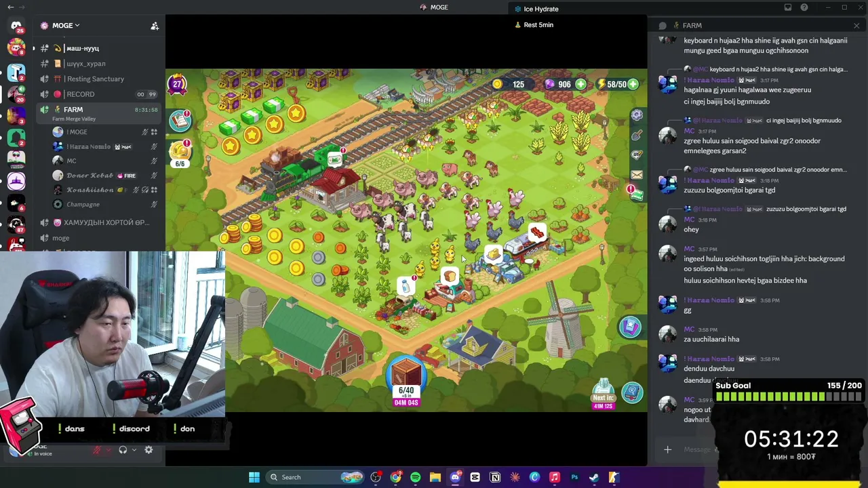
Task: Click the bacon order bubble
Action: (536, 233)
